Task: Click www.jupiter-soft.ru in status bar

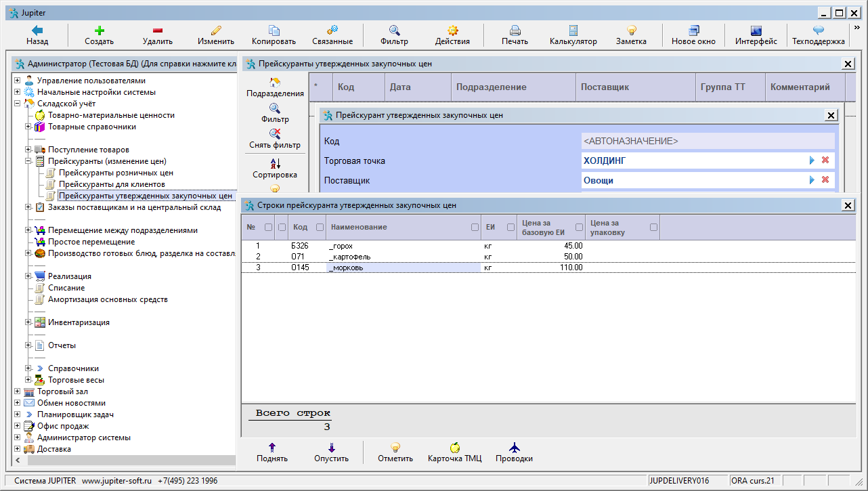Action: (x=117, y=481)
